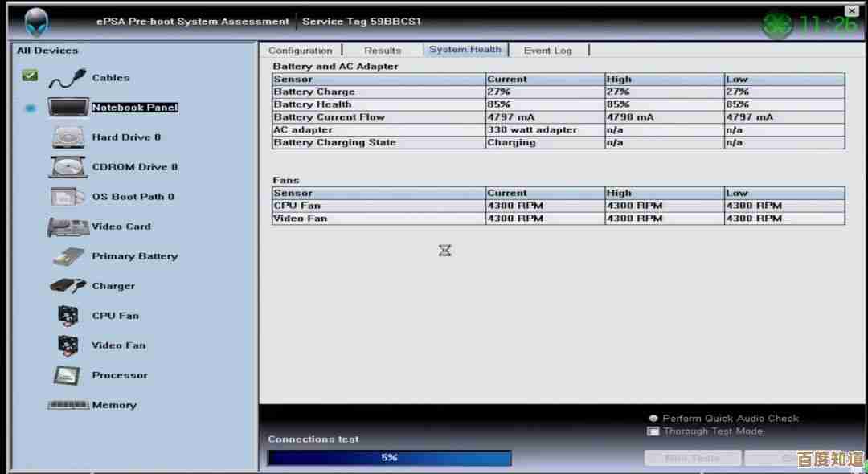Select the Video Card icon
The width and height of the screenshot is (868, 474).
pos(68,227)
